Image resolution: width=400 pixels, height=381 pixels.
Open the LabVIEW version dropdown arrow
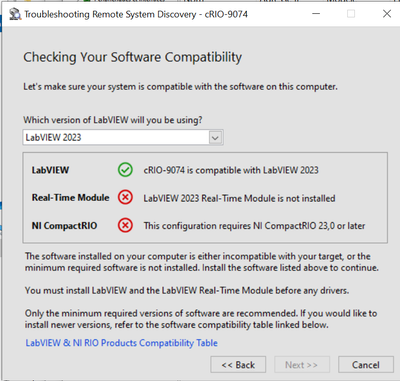click(x=215, y=138)
